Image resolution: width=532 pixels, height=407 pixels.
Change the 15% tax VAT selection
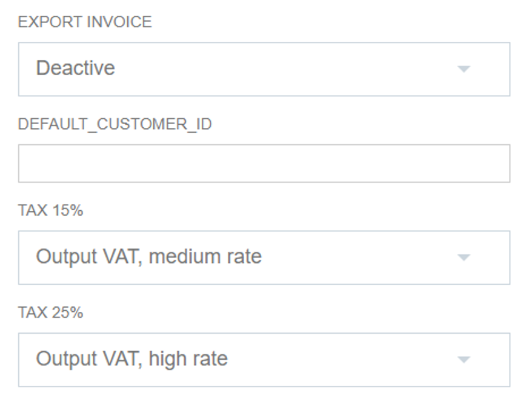click(x=264, y=257)
